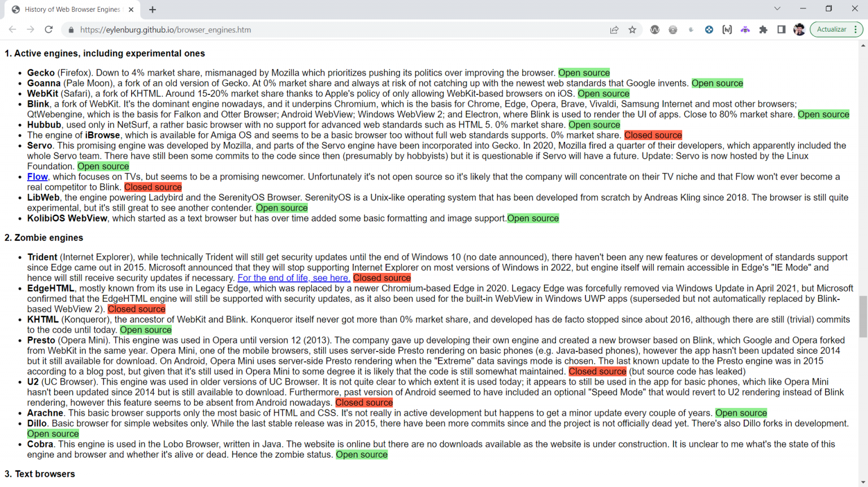
Task: Open the 'For the end of life, see here.' link
Action: pyautogui.click(x=294, y=278)
